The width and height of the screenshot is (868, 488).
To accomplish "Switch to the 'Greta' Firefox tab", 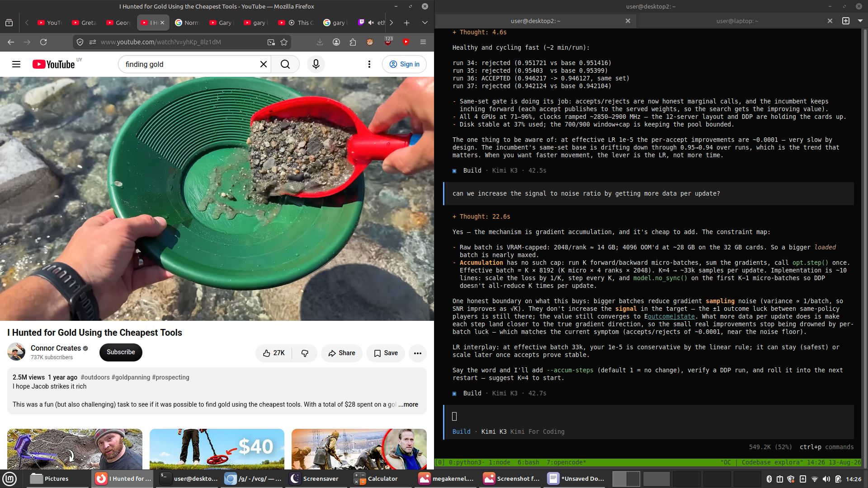I will [x=85, y=23].
